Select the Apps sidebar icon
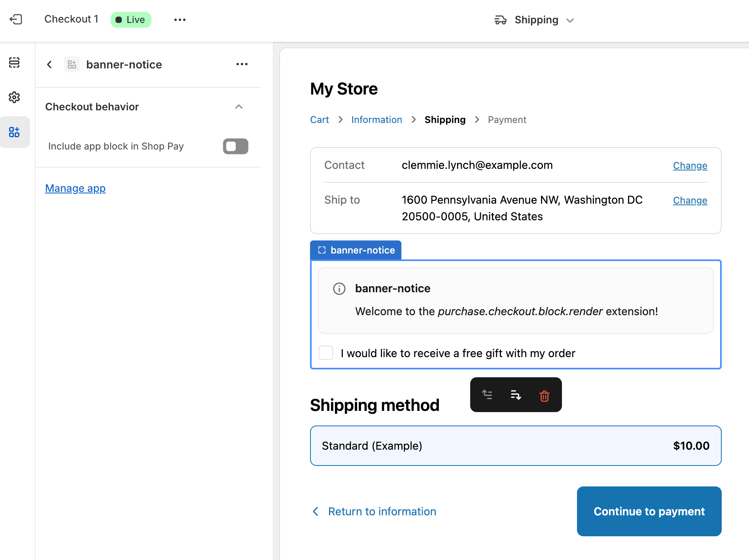Viewport: 749px width, 560px height. coord(14,132)
